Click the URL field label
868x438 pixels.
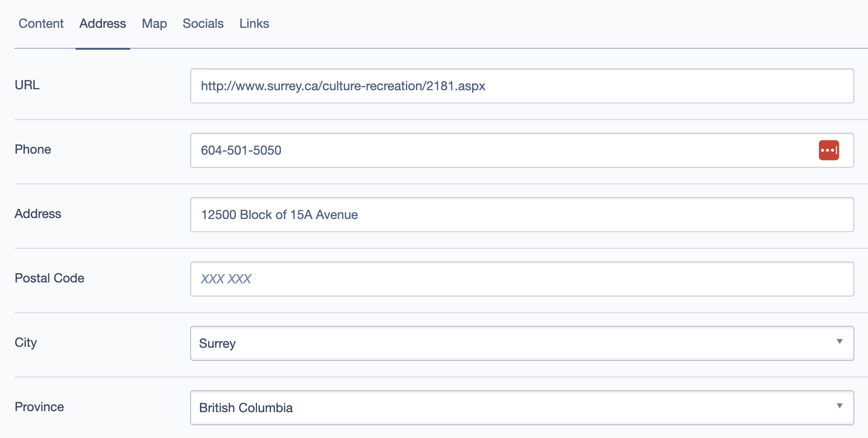click(27, 85)
